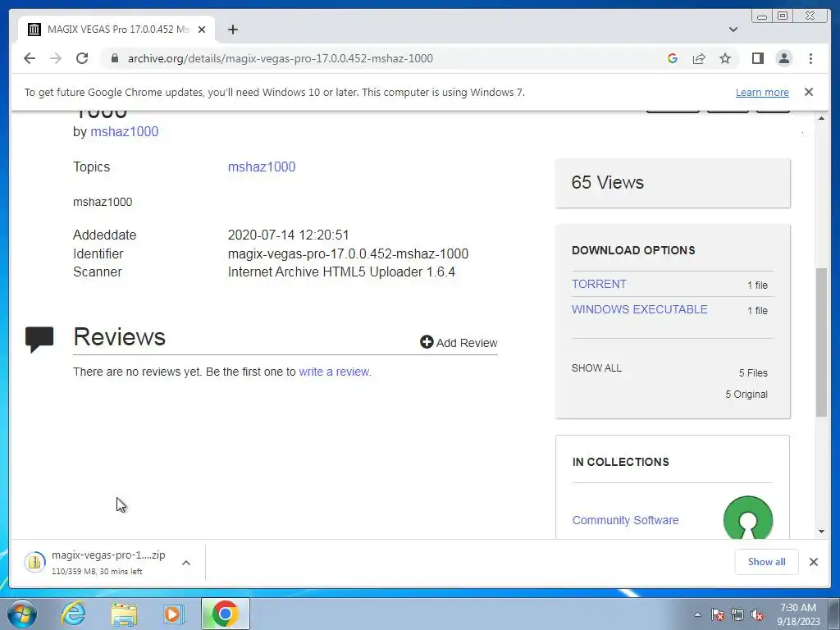This screenshot has width=840, height=630.
Task: Open the Chrome side panel
Action: click(757, 58)
